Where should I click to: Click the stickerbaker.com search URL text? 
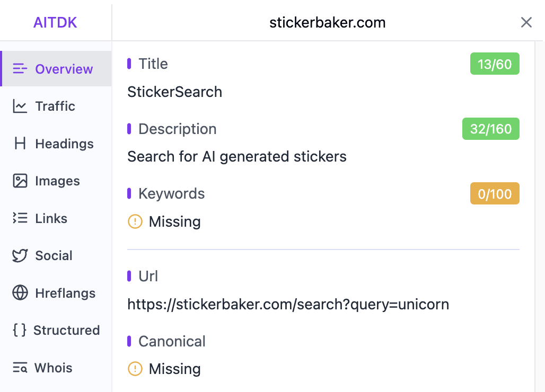pyautogui.click(x=288, y=305)
